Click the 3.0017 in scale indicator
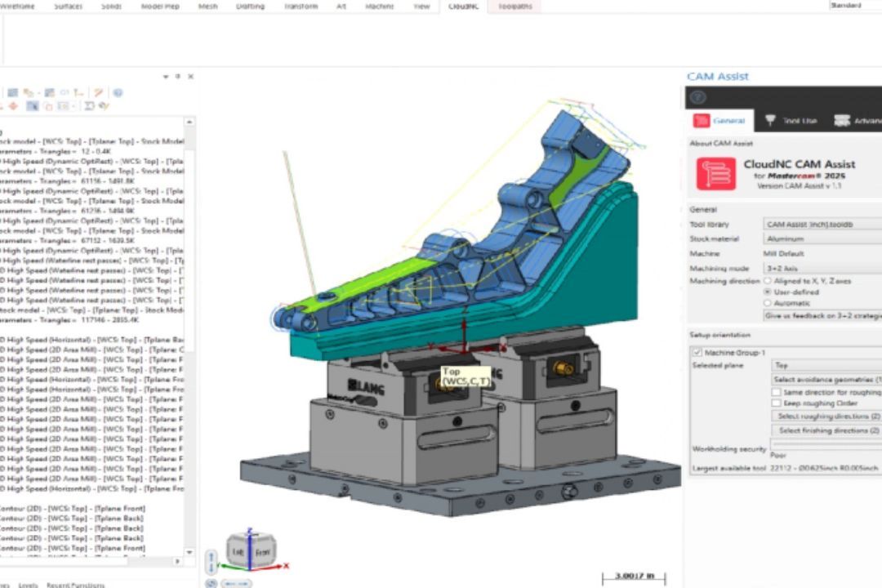882x588 pixels. pyautogui.click(x=634, y=577)
